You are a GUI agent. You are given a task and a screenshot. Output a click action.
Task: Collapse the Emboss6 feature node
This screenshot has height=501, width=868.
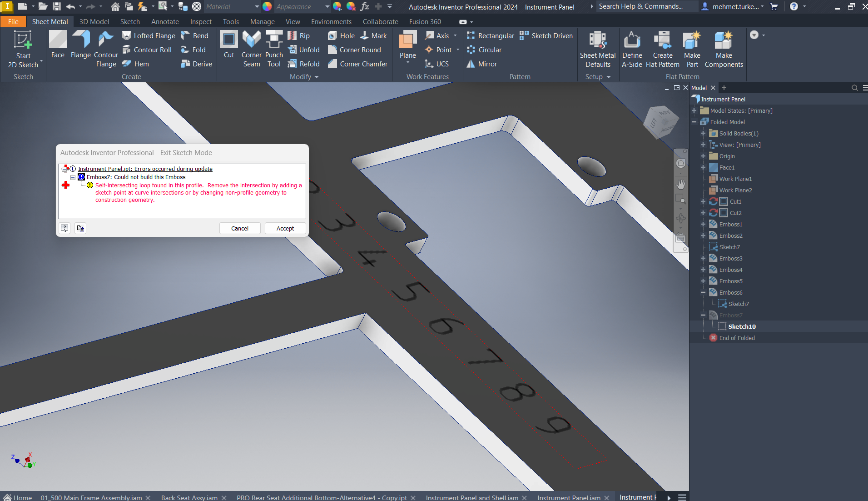[703, 292]
